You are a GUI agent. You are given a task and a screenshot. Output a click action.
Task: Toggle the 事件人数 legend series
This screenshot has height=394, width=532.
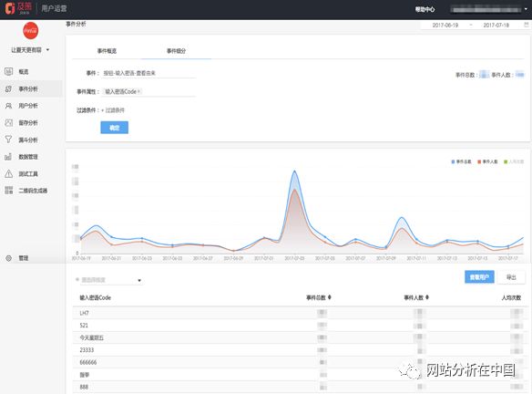click(x=487, y=161)
